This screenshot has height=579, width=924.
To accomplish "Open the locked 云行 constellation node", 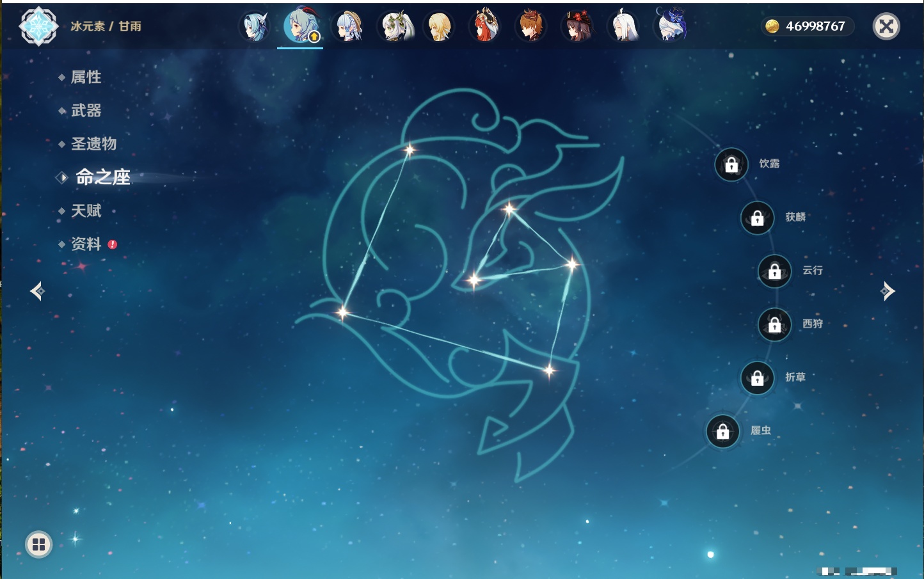I will tap(775, 271).
